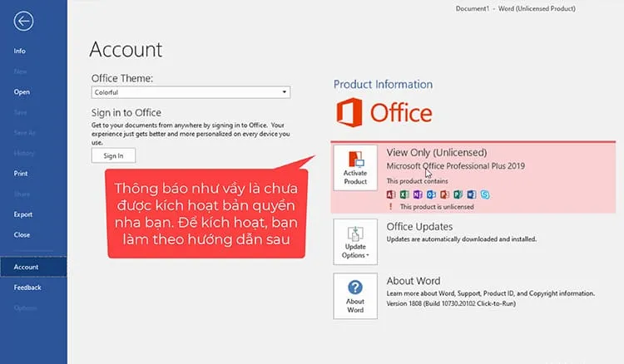Open the Office Theme dropdown
The height and width of the screenshot is (364, 624).
(x=191, y=92)
